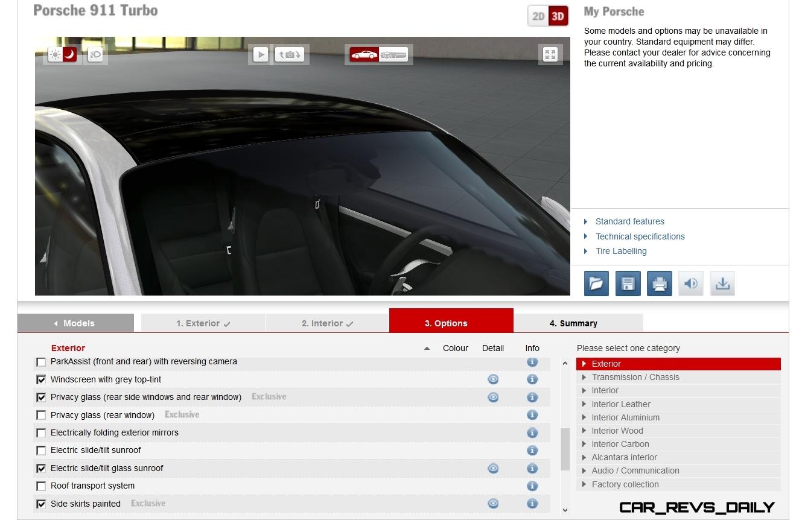Show info for Side skirts painted
Viewport: 802px width, 532px height.
coord(532,504)
